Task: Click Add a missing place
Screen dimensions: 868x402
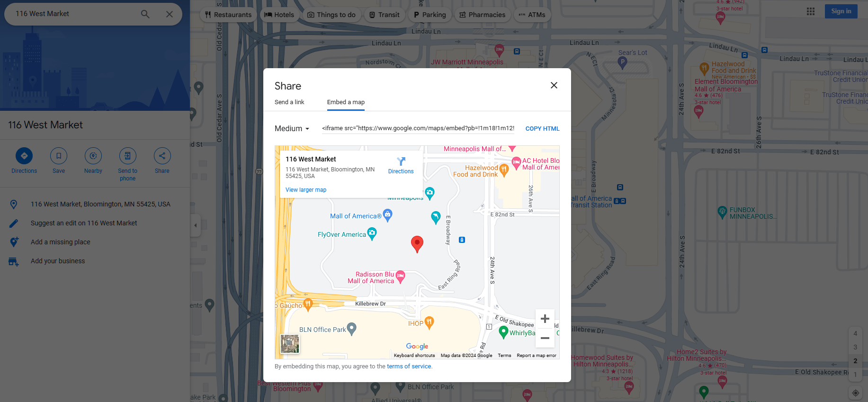Action: (x=95, y=242)
